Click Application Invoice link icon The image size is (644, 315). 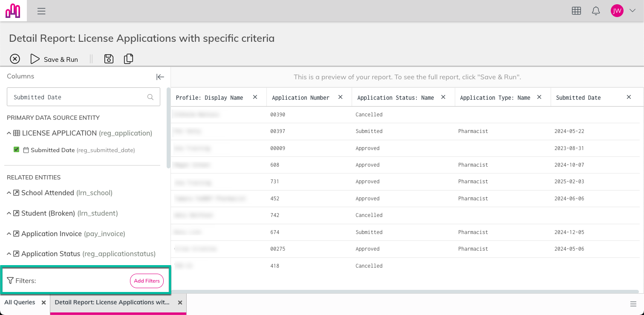(x=16, y=234)
